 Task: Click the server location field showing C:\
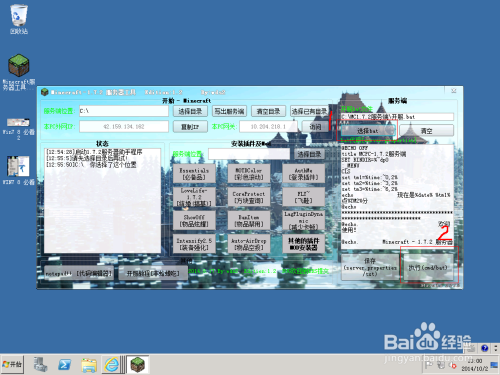pos(124,111)
